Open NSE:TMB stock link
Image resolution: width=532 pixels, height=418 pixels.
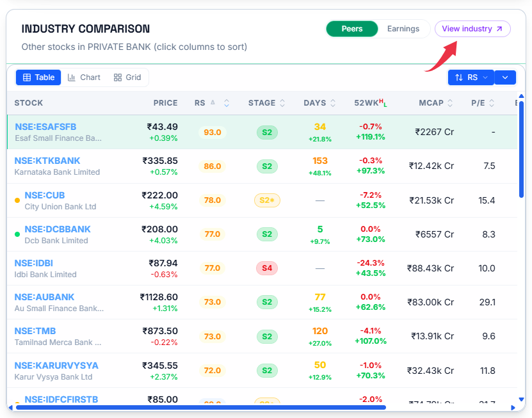35,331
